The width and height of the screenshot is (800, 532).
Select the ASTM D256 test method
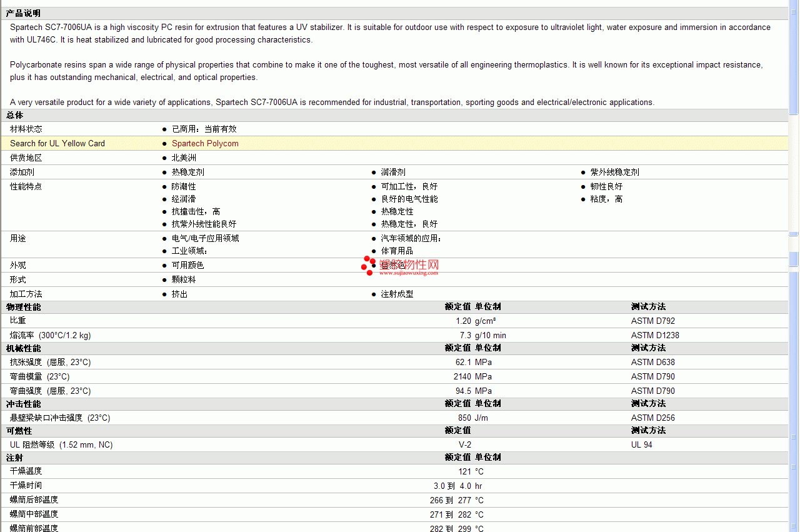coord(653,418)
